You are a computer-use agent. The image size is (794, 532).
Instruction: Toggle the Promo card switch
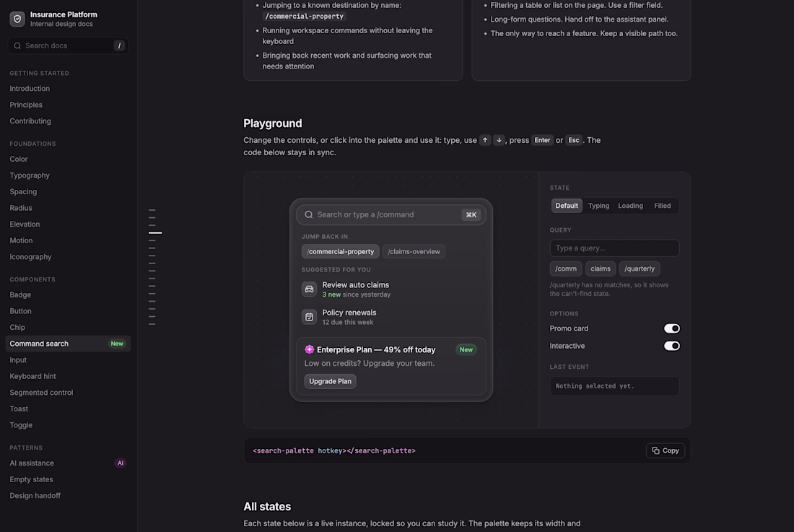click(671, 328)
